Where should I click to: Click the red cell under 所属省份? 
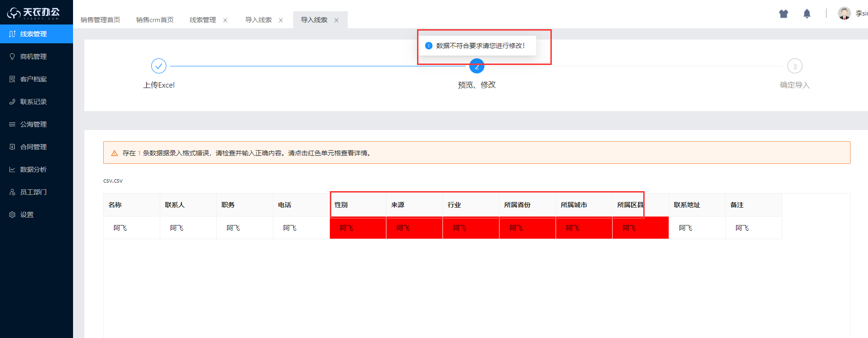click(528, 228)
